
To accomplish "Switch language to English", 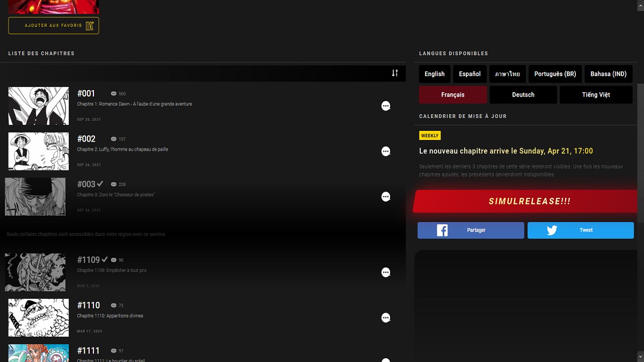I will point(435,74).
